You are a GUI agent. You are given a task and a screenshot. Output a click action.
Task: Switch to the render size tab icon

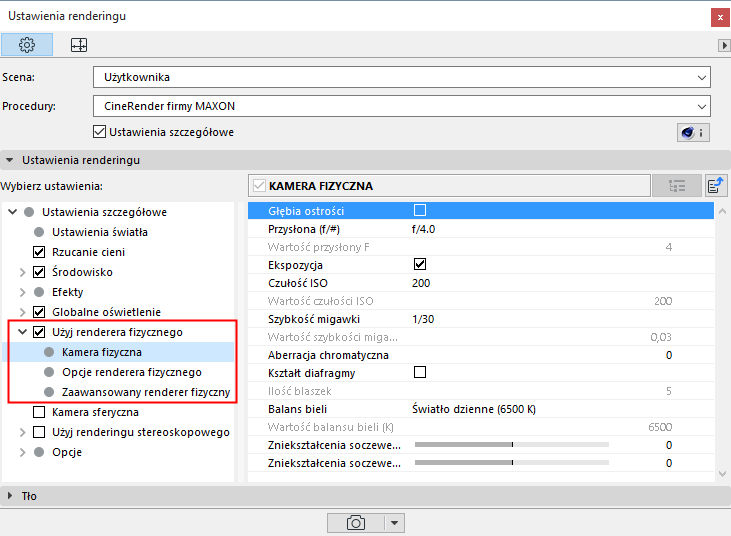pos(79,45)
